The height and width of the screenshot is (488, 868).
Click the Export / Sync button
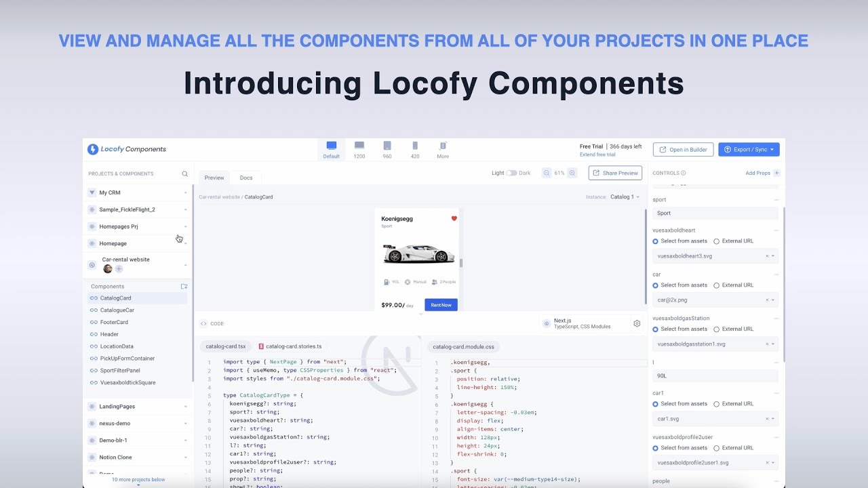tap(749, 149)
